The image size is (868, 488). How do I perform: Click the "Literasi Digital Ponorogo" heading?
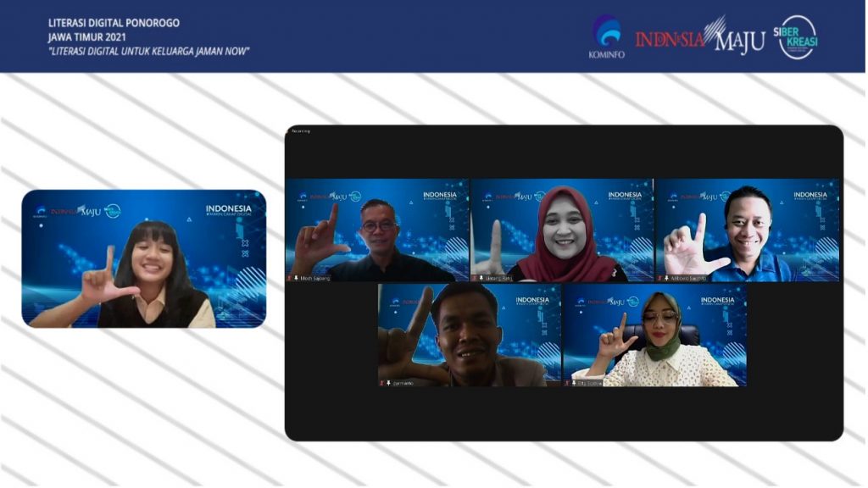click(x=114, y=23)
